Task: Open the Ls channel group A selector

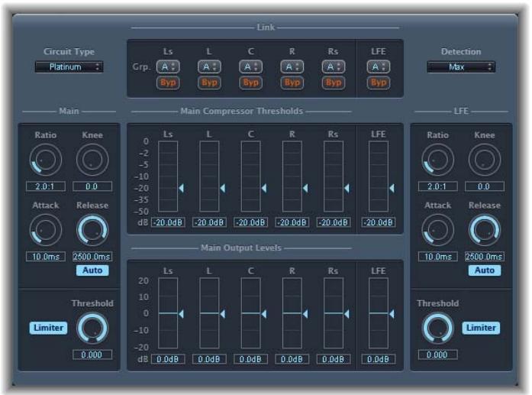Action: click(x=168, y=67)
